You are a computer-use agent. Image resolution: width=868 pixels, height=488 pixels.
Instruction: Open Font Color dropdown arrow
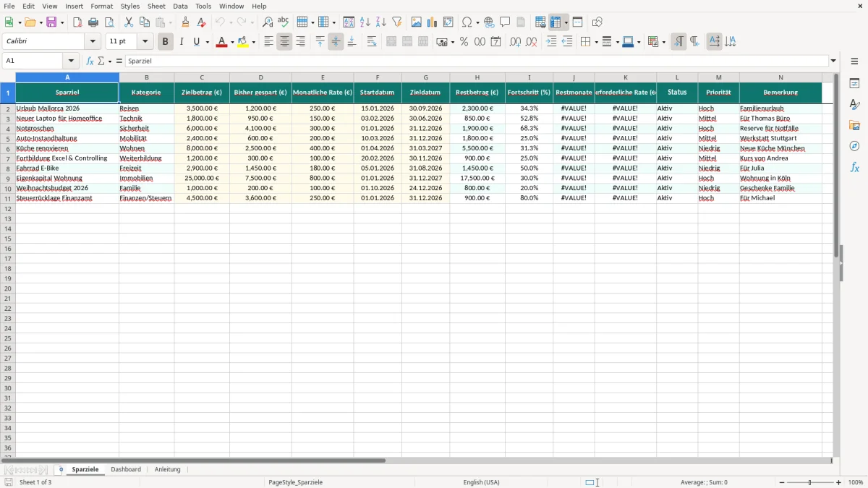tap(231, 42)
